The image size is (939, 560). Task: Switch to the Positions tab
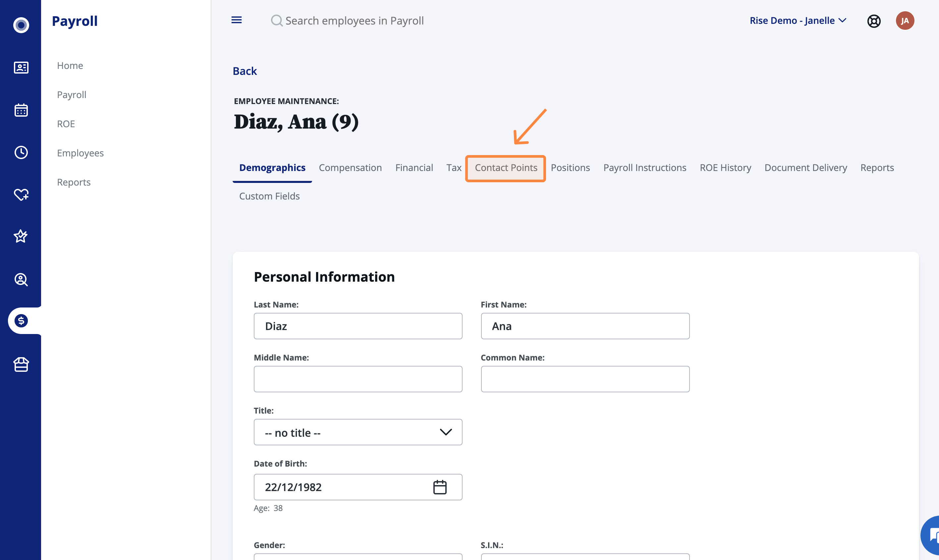pyautogui.click(x=570, y=168)
